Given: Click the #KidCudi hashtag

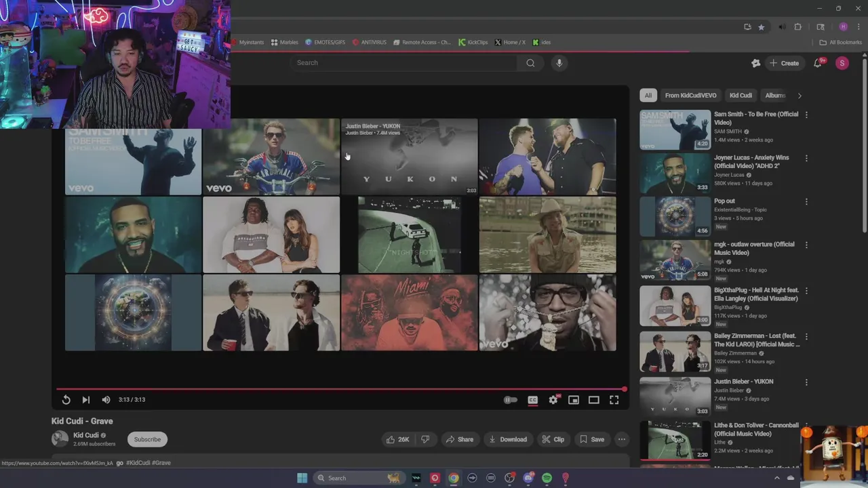Looking at the screenshot, I should click(x=138, y=463).
